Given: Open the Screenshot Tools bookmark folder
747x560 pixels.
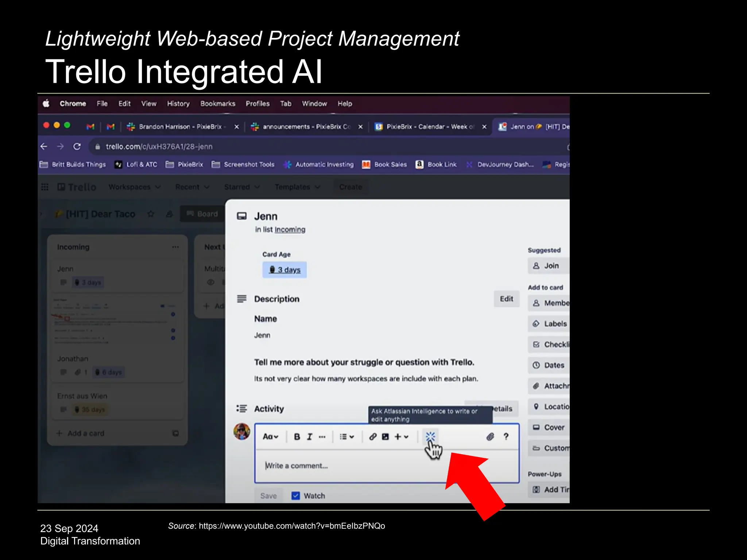Looking at the screenshot, I should click(243, 164).
